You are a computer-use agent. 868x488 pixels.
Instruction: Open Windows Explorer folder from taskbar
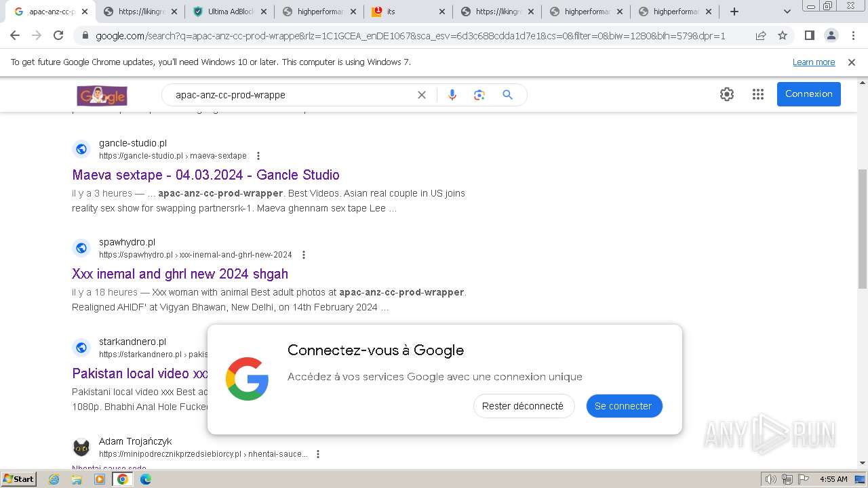click(x=77, y=479)
